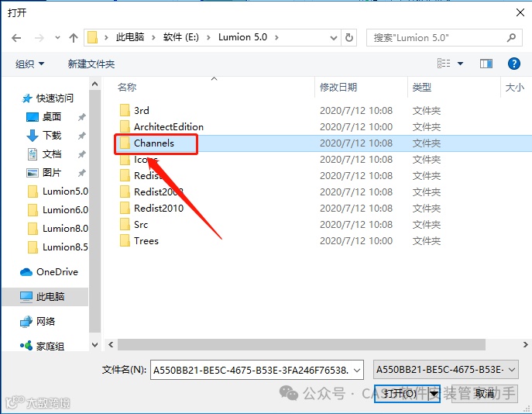This screenshot has width=532, height=414.
Task: Open the recent locations dropdown chevron
Action: 57,38
